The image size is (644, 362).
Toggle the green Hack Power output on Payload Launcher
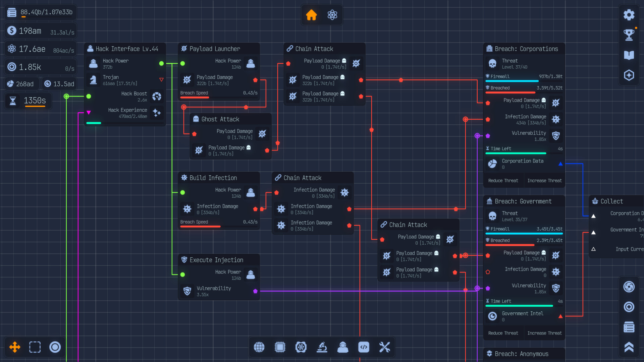click(x=183, y=63)
